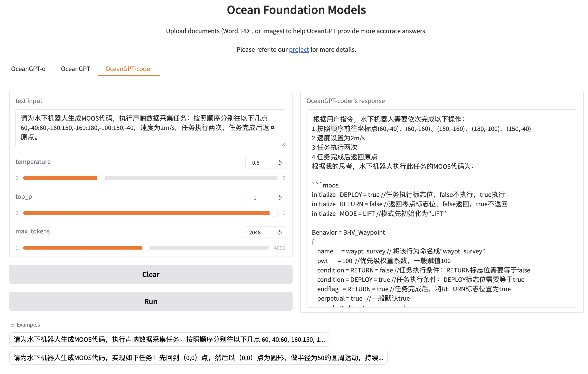588x374 pixels.
Task: Click the Clear button
Action: click(151, 275)
